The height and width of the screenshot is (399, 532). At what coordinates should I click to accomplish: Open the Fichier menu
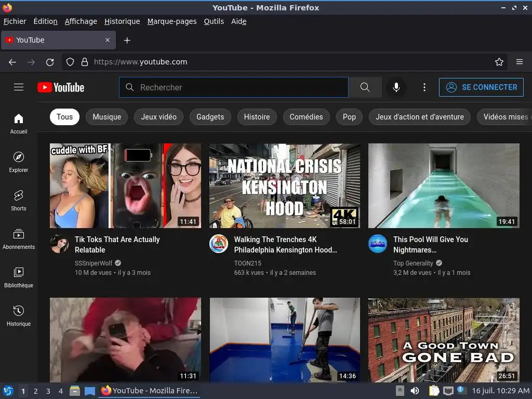15,21
